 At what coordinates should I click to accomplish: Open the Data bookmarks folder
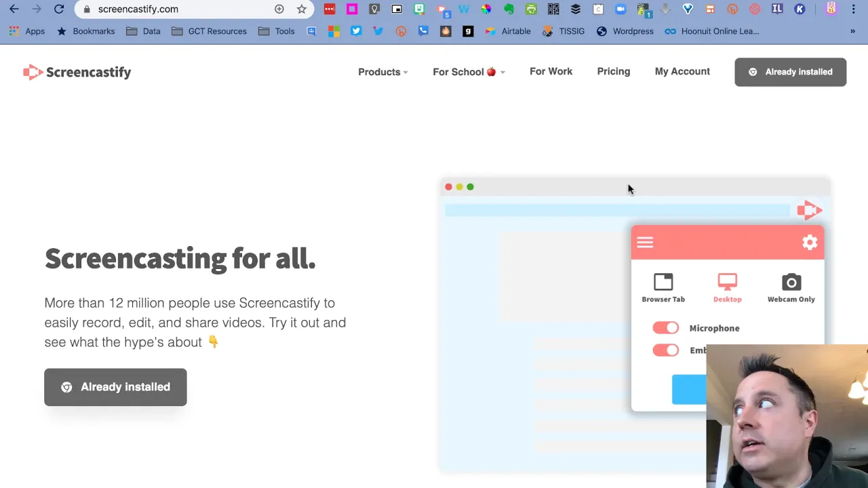click(x=144, y=31)
